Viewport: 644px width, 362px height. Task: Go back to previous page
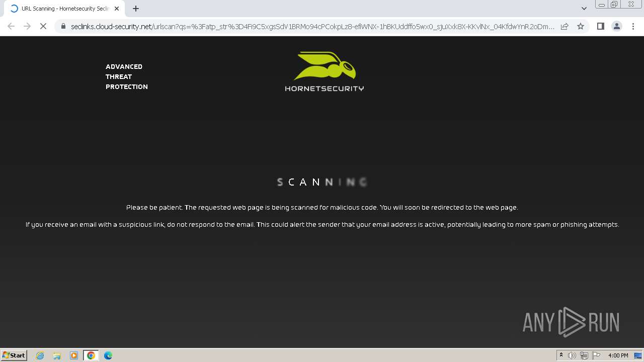tap(11, 26)
